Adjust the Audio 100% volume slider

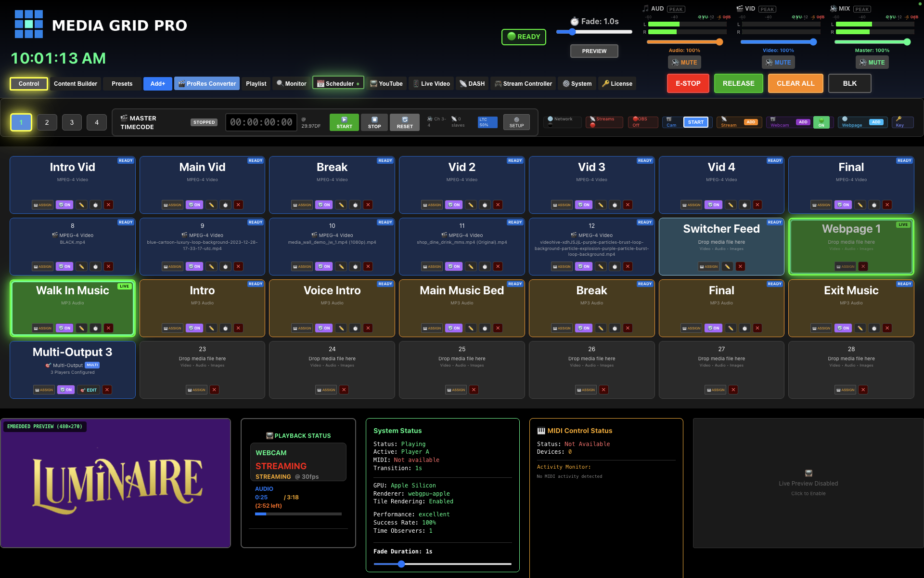pyautogui.click(x=684, y=42)
